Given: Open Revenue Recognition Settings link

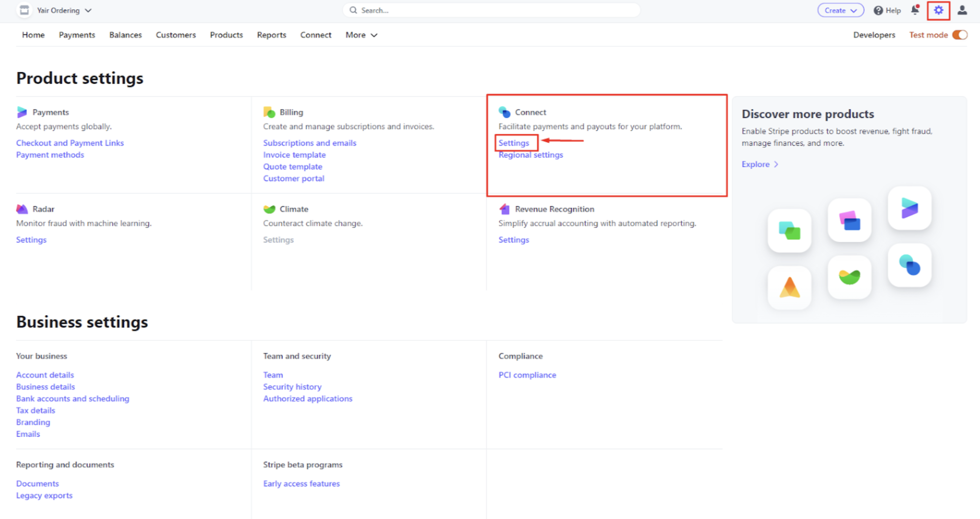Looking at the screenshot, I should pos(513,240).
